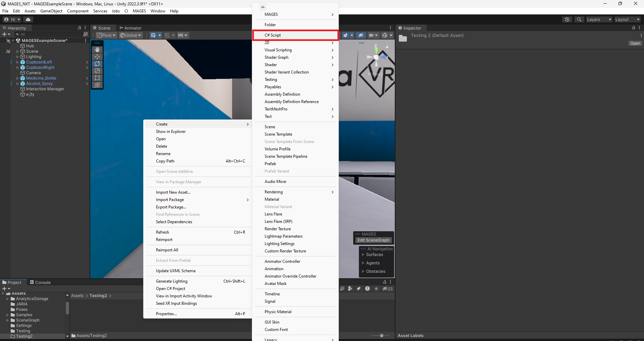The height and width of the screenshot is (341, 644).
Task: Open CupboardRight prefab arrow
Action: click(x=87, y=67)
